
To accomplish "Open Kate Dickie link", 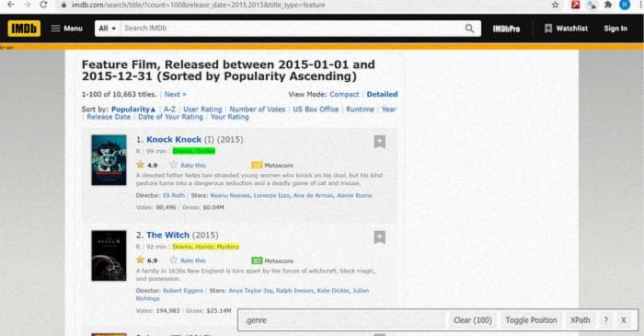I will coord(333,291).
